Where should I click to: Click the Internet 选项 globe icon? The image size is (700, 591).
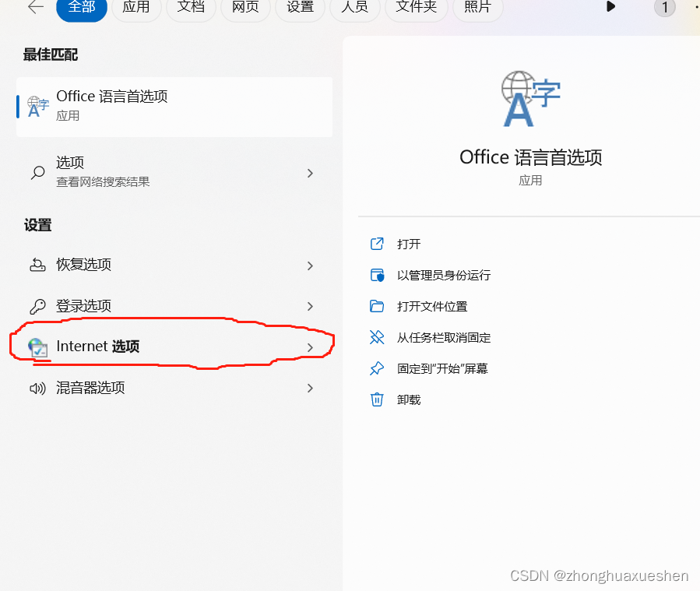(37, 347)
